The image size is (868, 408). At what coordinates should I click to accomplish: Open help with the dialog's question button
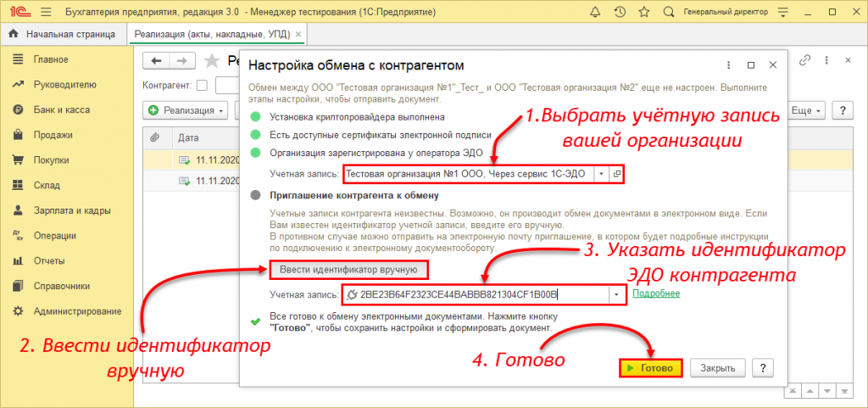pyautogui.click(x=763, y=367)
